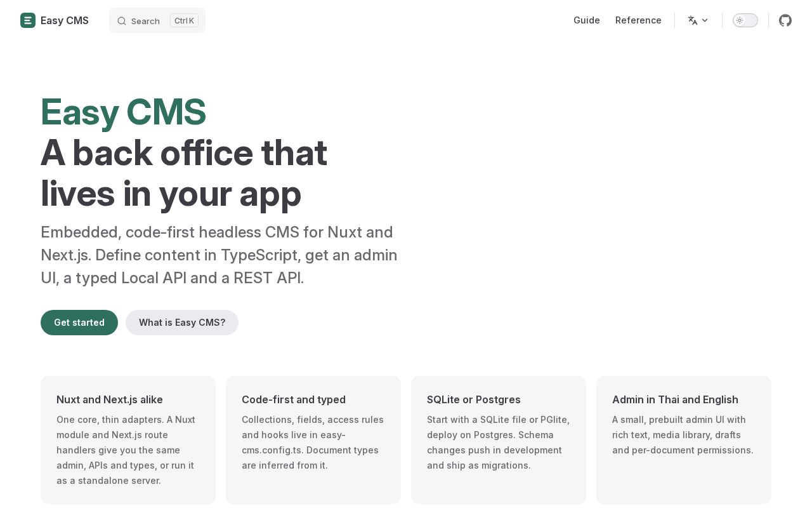Viewport: 812px width, 508px height.
Task: Click the Easy CMS logo icon
Action: pos(28,20)
